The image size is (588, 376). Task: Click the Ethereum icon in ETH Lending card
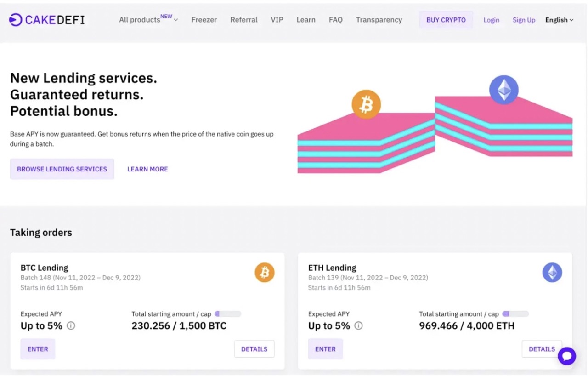pos(552,273)
